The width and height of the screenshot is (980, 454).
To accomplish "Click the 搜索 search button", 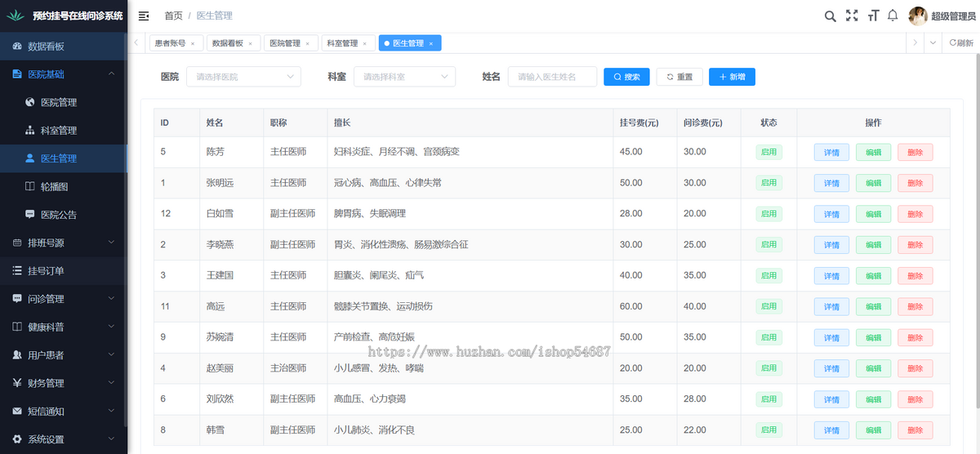I will tap(627, 77).
